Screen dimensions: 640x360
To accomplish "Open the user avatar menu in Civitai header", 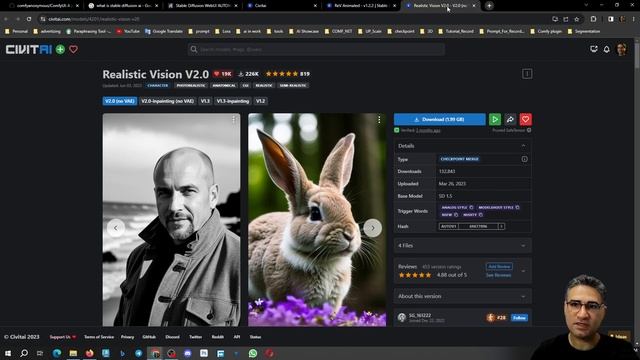I will [x=622, y=49].
